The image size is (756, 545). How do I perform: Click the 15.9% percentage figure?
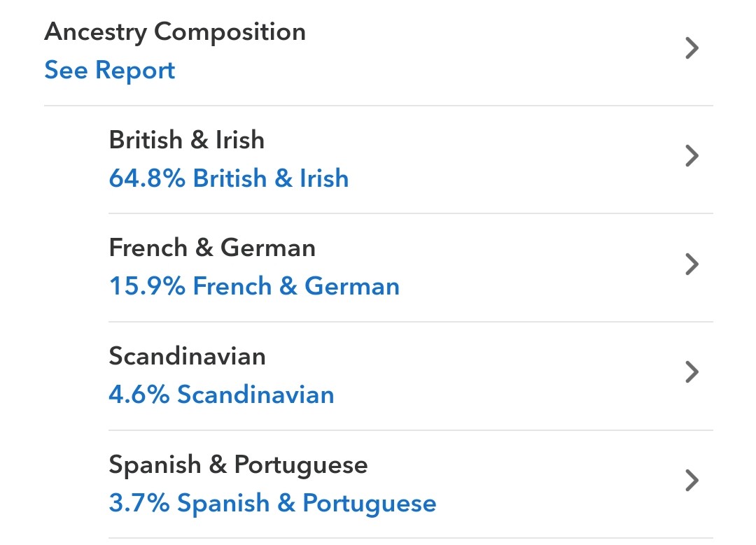pyautogui.click(x=147, y=286)
